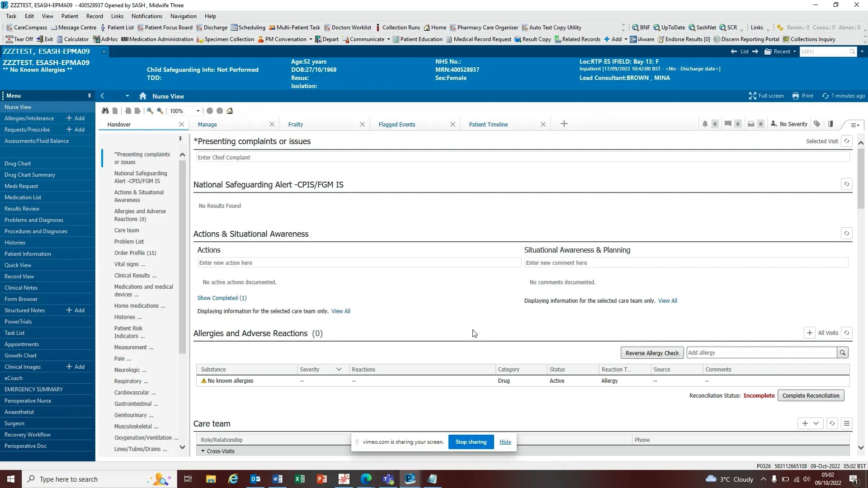Select the Full screen icon
The width and height of the screenshot is (868, 488).
[x=753, y=96]
